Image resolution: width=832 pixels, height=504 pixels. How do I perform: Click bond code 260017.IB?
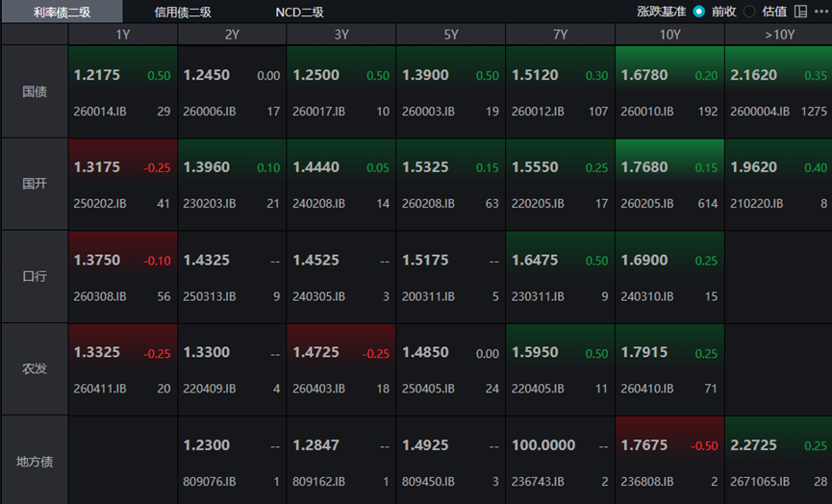click(x=318, y=112)
